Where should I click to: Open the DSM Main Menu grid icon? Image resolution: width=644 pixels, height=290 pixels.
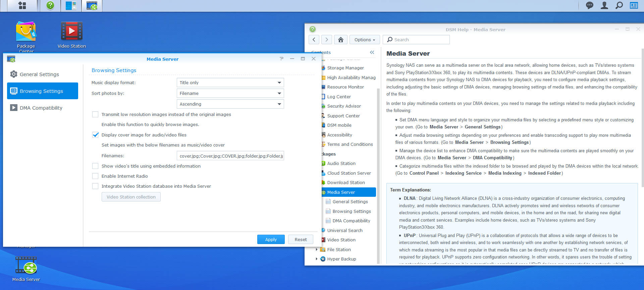22,5
